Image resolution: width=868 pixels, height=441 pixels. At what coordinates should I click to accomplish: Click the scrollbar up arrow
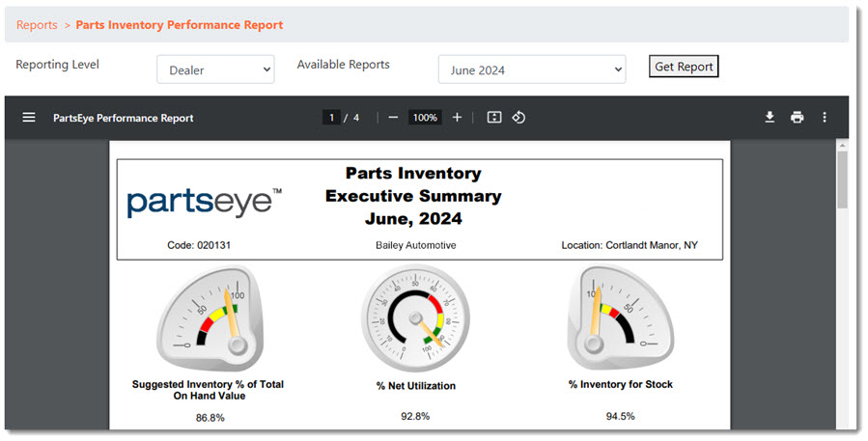(842, 146)
